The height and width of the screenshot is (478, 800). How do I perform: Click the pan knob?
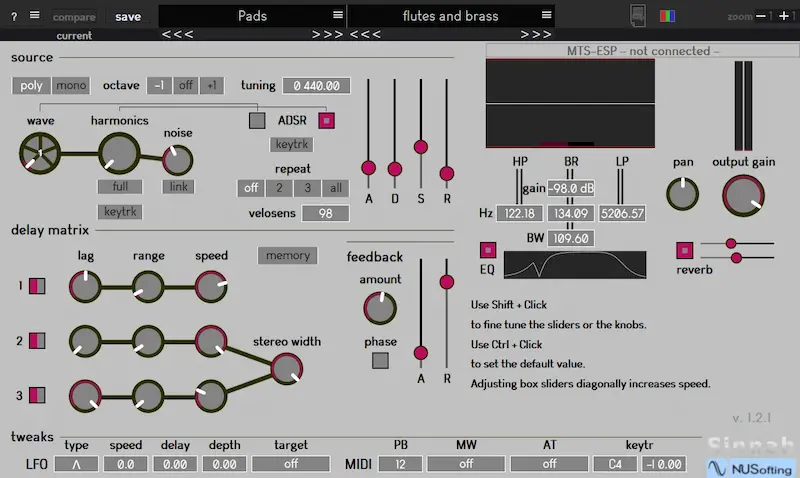683,193
